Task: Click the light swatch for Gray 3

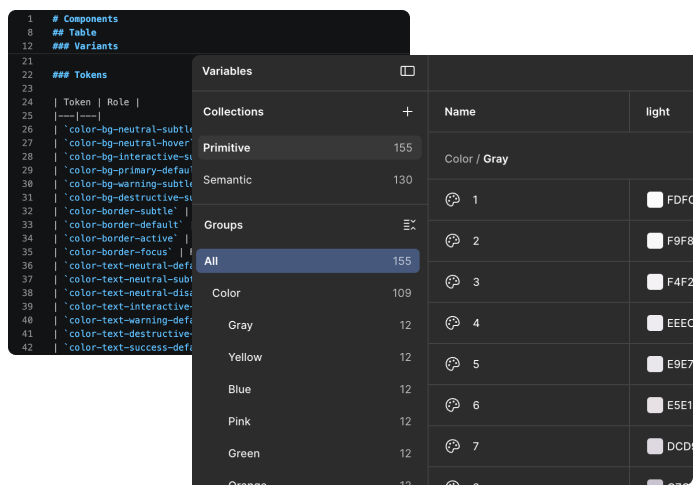Action: coord(655,282)
